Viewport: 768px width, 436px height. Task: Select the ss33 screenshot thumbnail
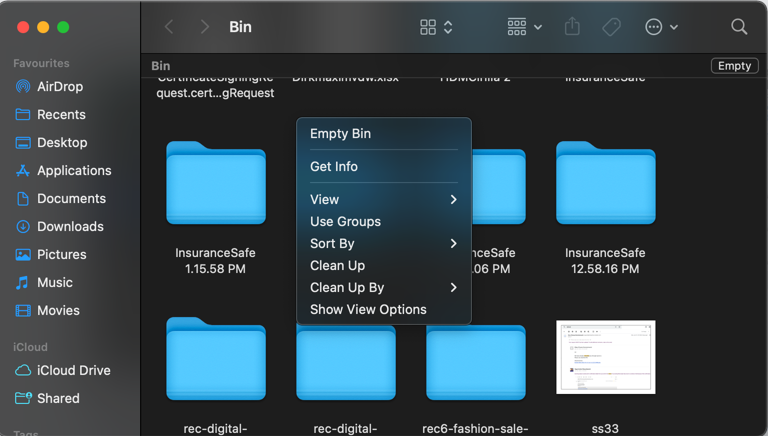[605, 357]
